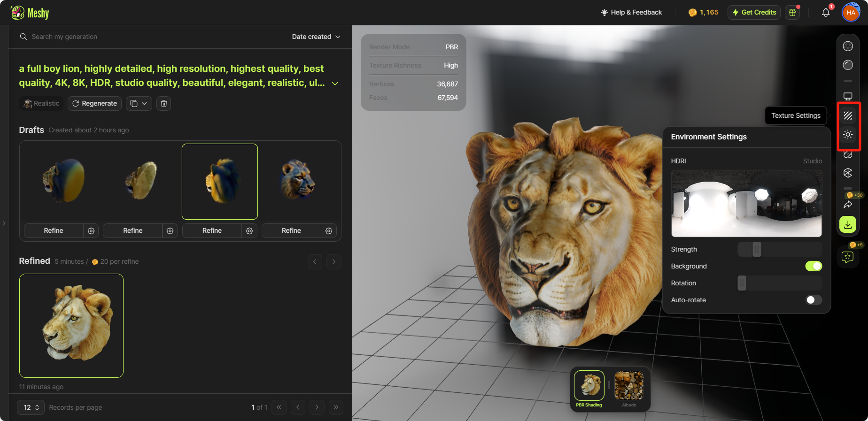This screenshot has height=421, width=868.
Task: Go to previous page
Action: click(x=298, y=407)
